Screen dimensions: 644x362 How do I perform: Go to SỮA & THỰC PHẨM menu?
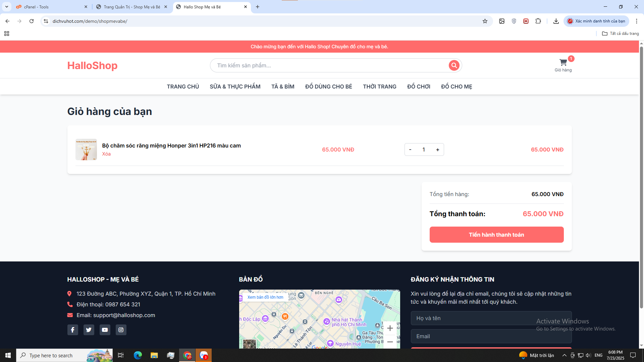click(235, 86)
